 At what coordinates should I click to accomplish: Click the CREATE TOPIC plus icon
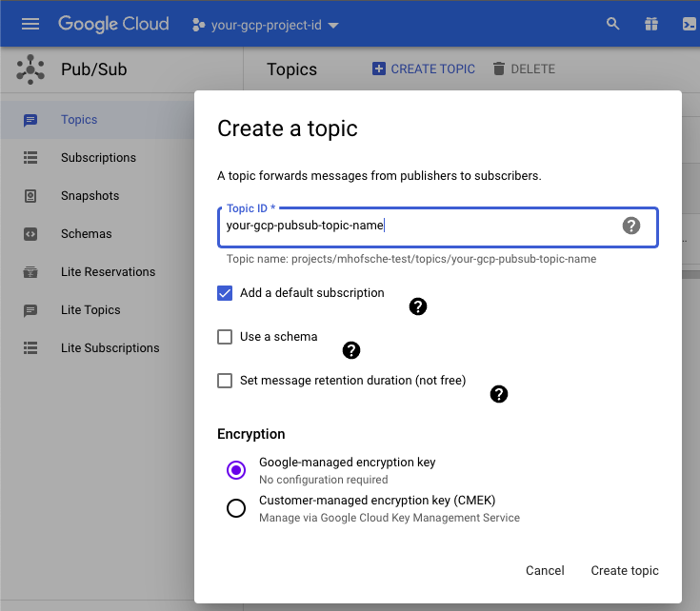pos(379,69)
